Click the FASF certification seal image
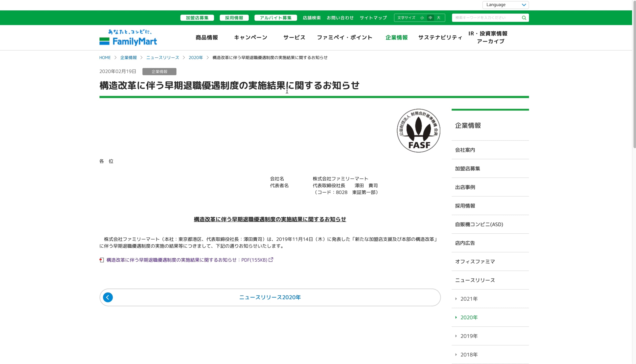This screenshot has width=636, height=364. [x=418, y=130]
